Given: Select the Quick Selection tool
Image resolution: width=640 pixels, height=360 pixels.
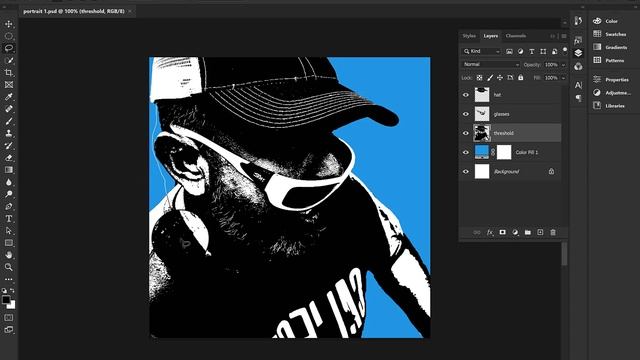Looking at the screenshot, I should (9, 60).
